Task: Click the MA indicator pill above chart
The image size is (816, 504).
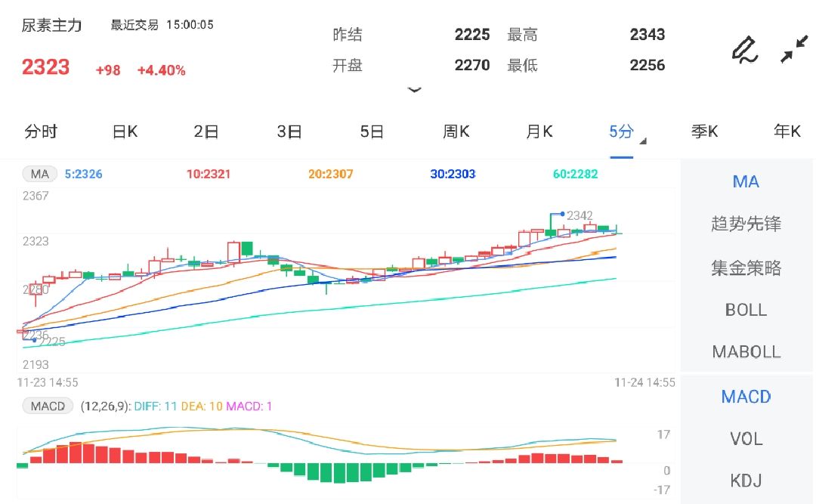Action: click(39, 174)
